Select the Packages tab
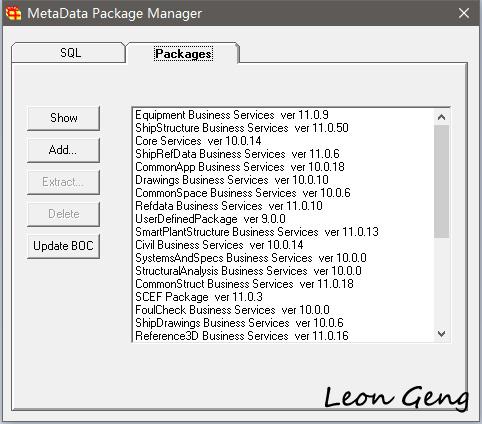 coord(183,53)
